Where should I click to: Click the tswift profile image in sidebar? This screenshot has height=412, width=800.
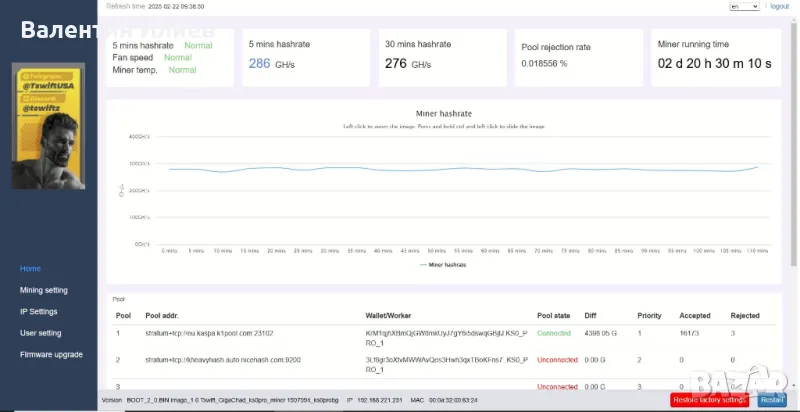click(48, 126)
